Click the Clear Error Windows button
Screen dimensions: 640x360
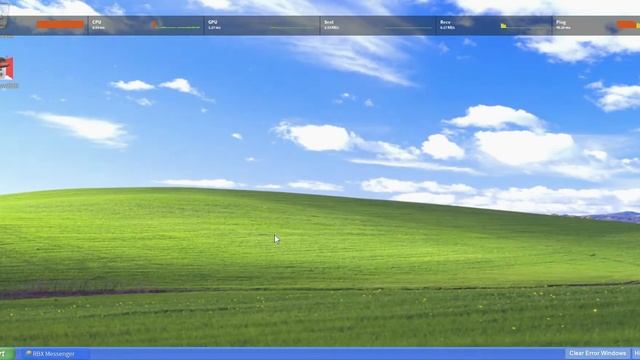(x=598, y=353)
